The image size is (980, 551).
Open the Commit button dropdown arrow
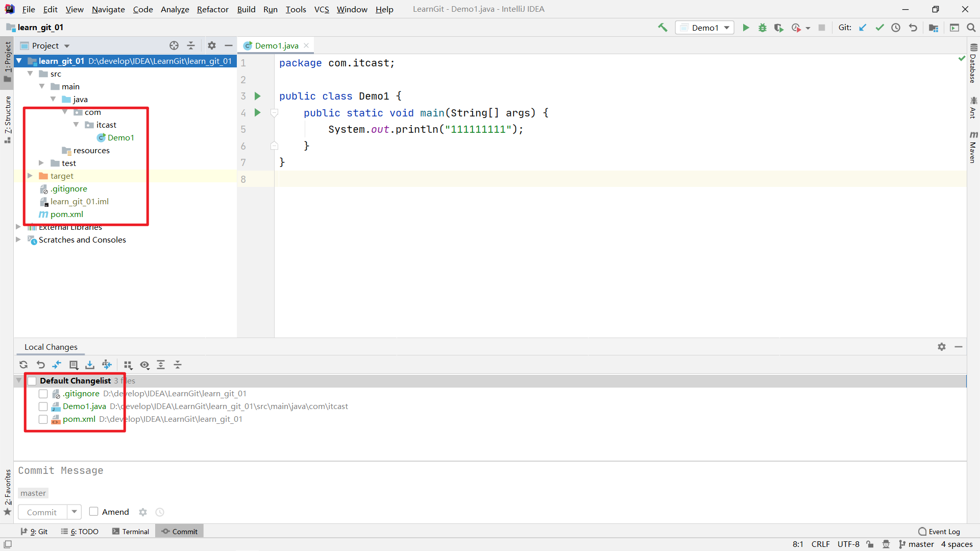tap(75, 512)
